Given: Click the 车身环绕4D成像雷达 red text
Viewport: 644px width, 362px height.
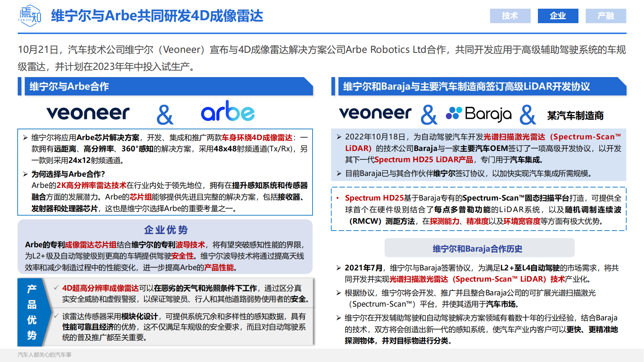Looking at the screenshot, I should [257, 138].
